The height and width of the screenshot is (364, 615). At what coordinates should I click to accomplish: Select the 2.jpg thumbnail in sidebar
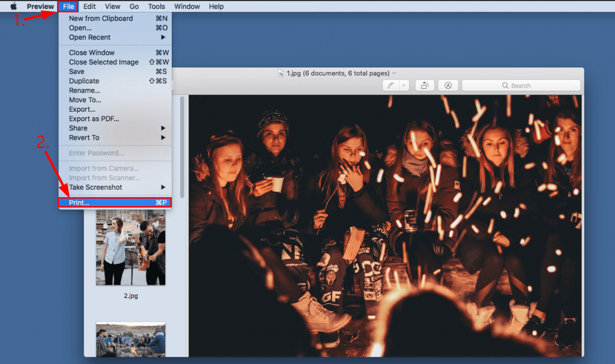130,247
